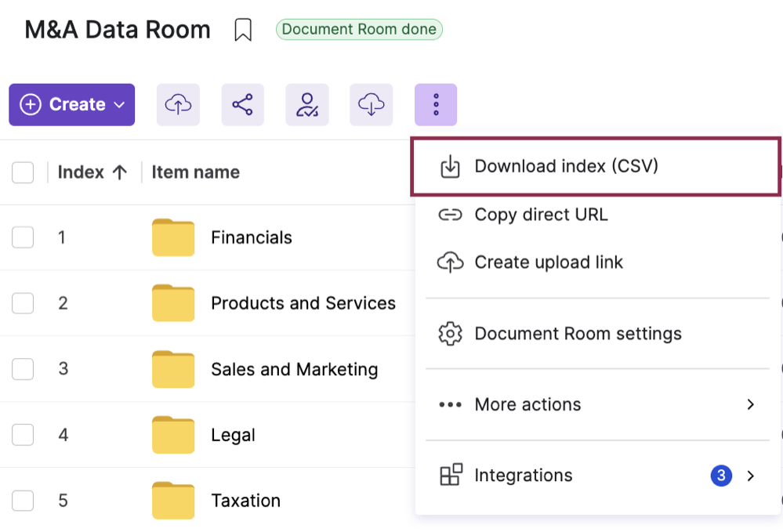Click the download cloud icon
Viewport: 783px width, 532px height.
point(371,104)
